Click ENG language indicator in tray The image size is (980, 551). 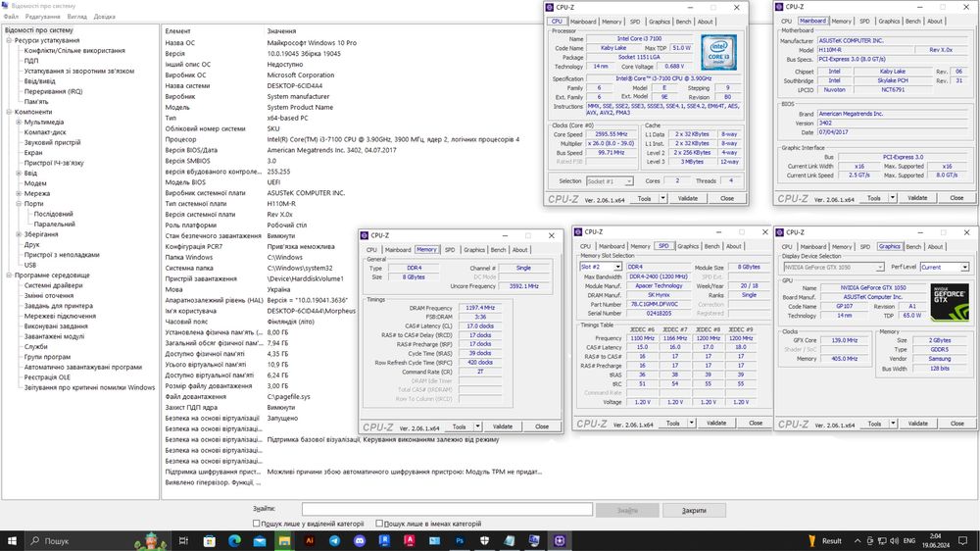[909, 541]
